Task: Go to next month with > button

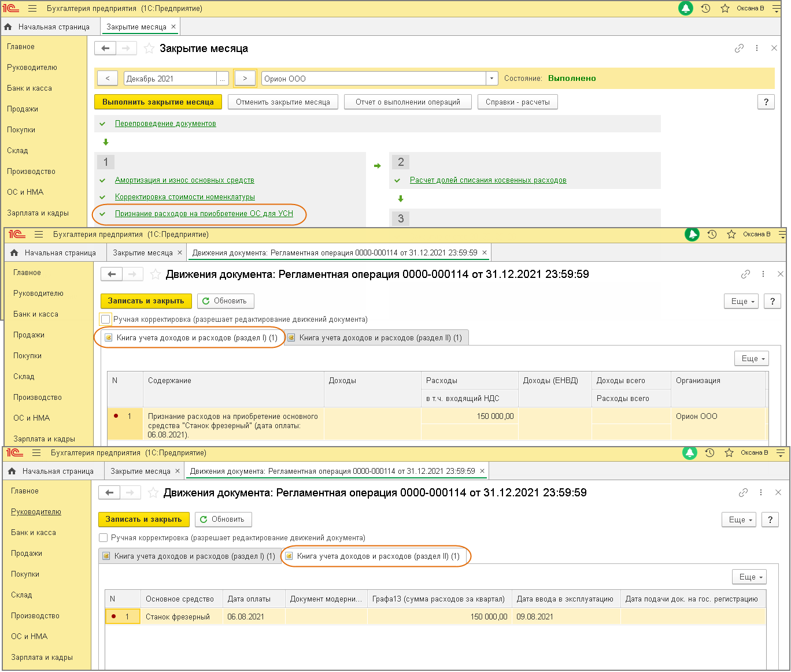Action: coord(245,79)
